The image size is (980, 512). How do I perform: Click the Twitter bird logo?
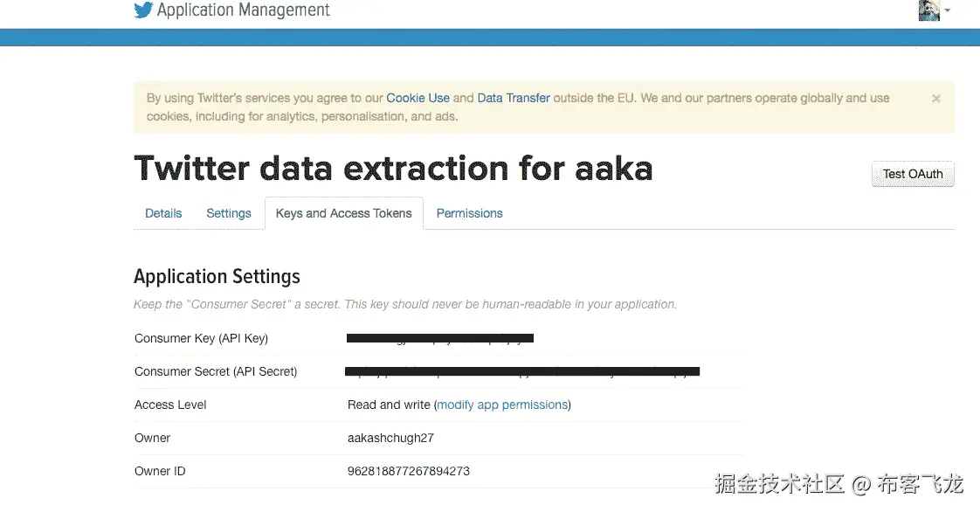click(x=143, y=10)
